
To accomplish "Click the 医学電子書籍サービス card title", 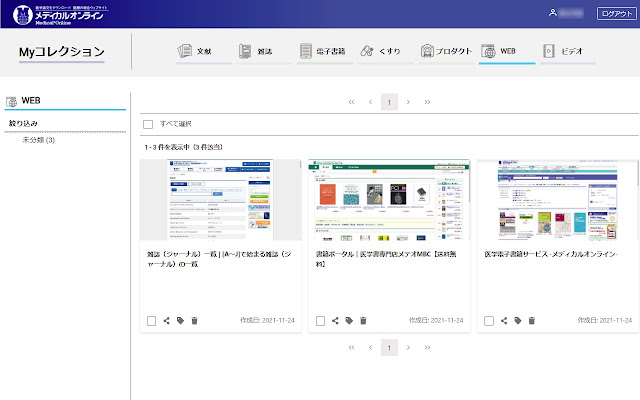I will tap(551, 254).
